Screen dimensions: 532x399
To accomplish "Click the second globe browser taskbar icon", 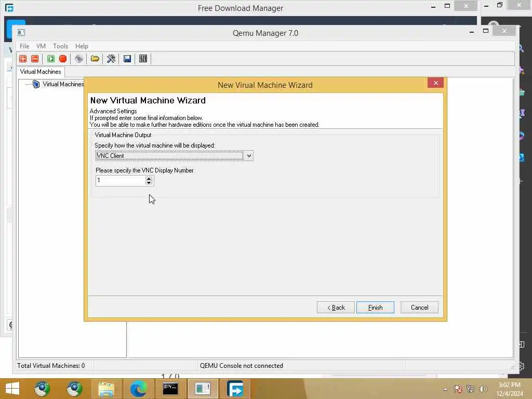I will click(74, 389).
